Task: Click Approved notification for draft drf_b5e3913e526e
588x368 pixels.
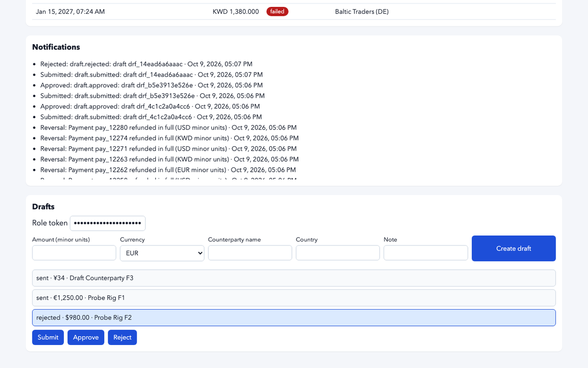Action: coord(151,85)
